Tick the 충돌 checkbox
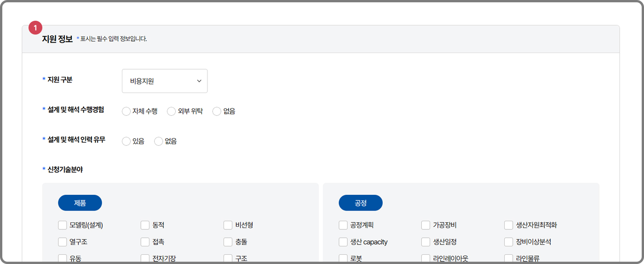644x264 pixels. pos(228,242)
